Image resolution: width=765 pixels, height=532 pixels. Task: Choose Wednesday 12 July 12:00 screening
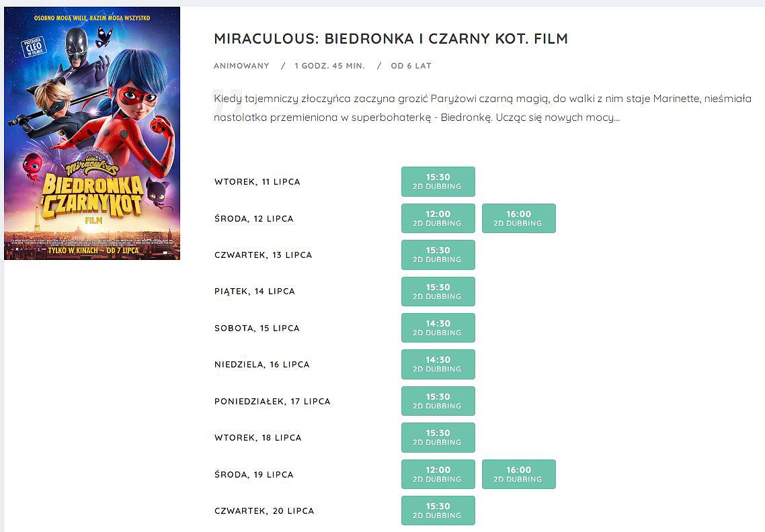pyautogui.click(x=438, y=218)
